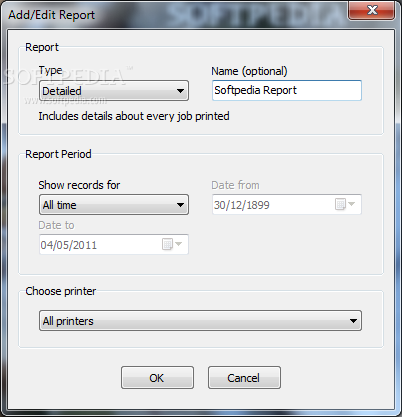Click the "Add/Edit Report" window title
402x417 pixels.
click(52, 15)
